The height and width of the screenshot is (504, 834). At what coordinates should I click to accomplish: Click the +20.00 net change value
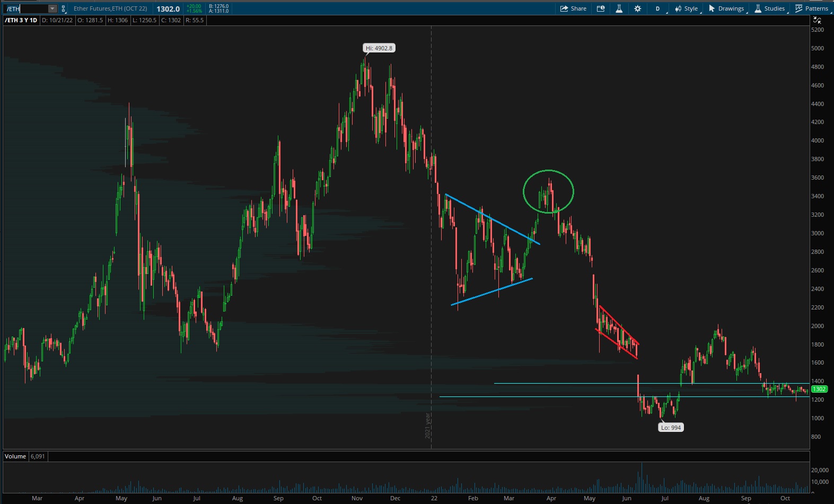coord(194,6)
